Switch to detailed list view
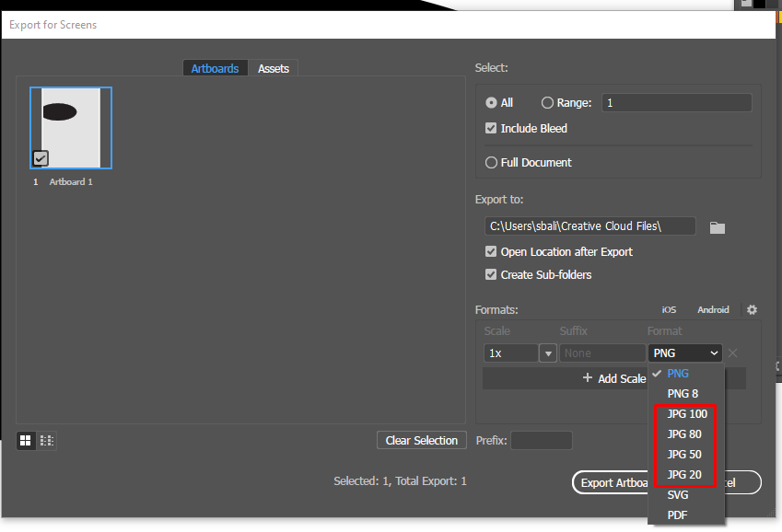The width and height of the screenshot is (782, 532). tap(46, 440)
